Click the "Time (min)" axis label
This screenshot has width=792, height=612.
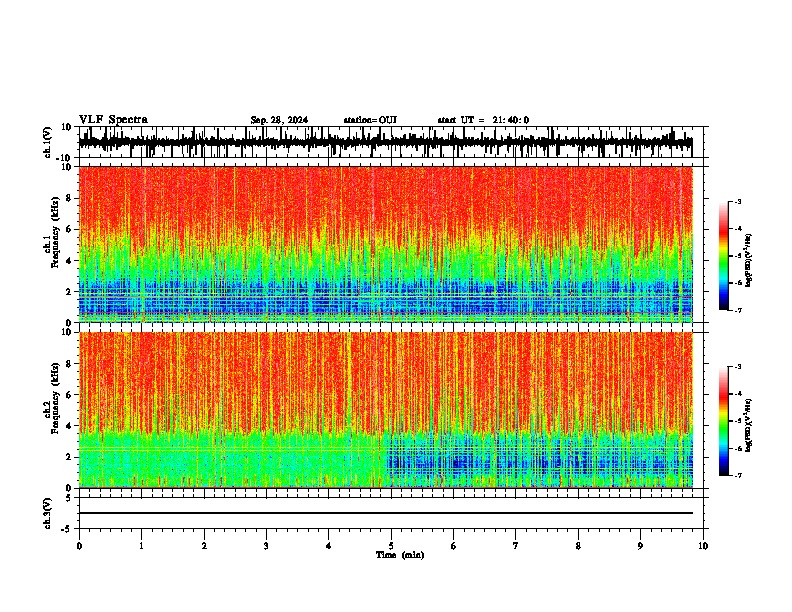tap(400, 555)
